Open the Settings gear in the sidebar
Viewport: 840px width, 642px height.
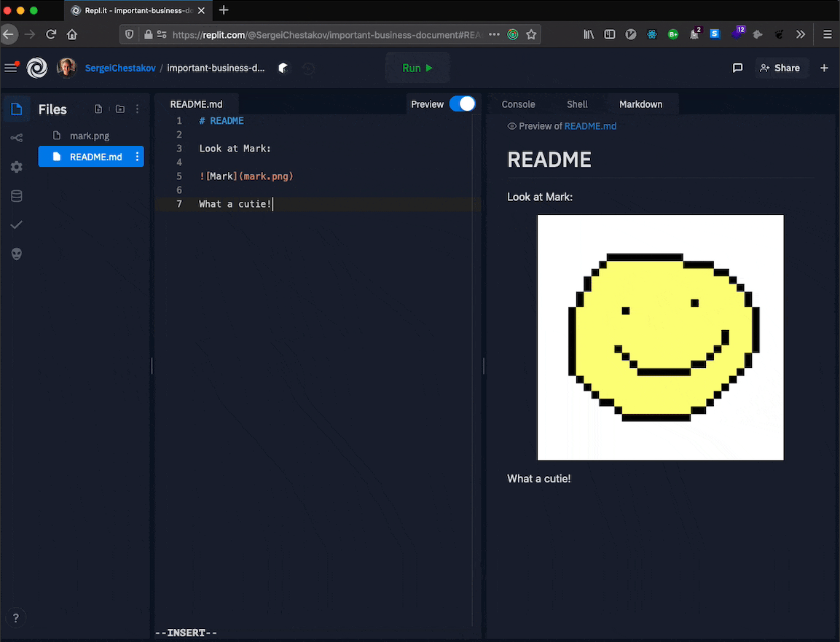click(x=16, y=166)
